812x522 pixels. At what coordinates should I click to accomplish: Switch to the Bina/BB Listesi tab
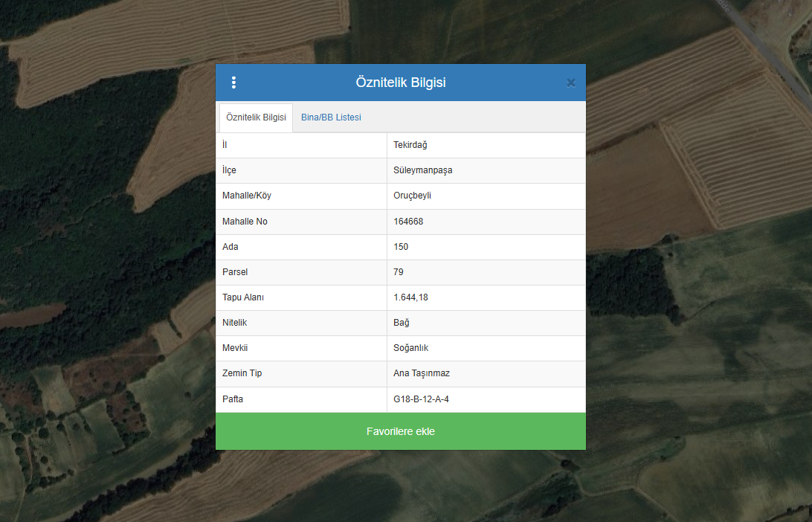(x=331, y=117)
